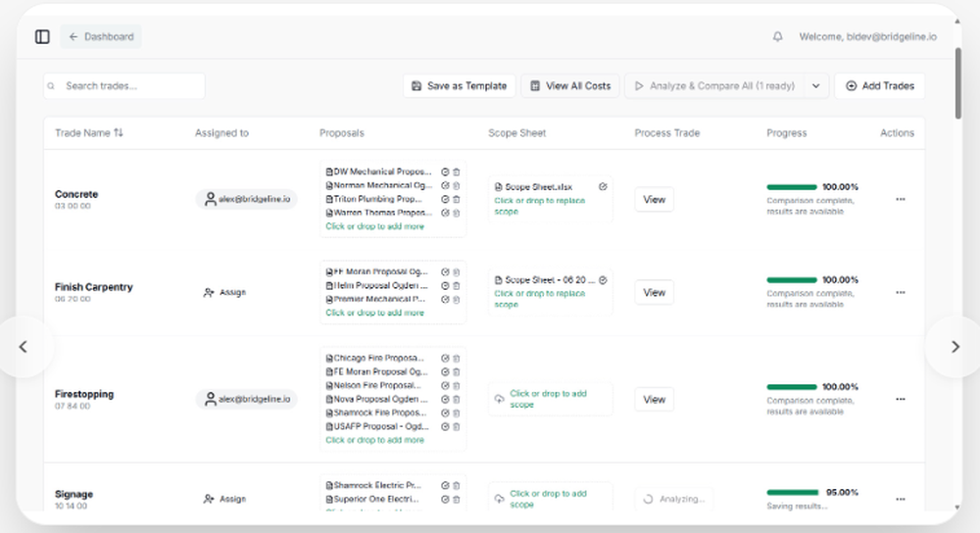Click the check-circle icon beside Warren Thomas proposal
Viewport: 980px width, 533px height.
click(x=445, y=213)
